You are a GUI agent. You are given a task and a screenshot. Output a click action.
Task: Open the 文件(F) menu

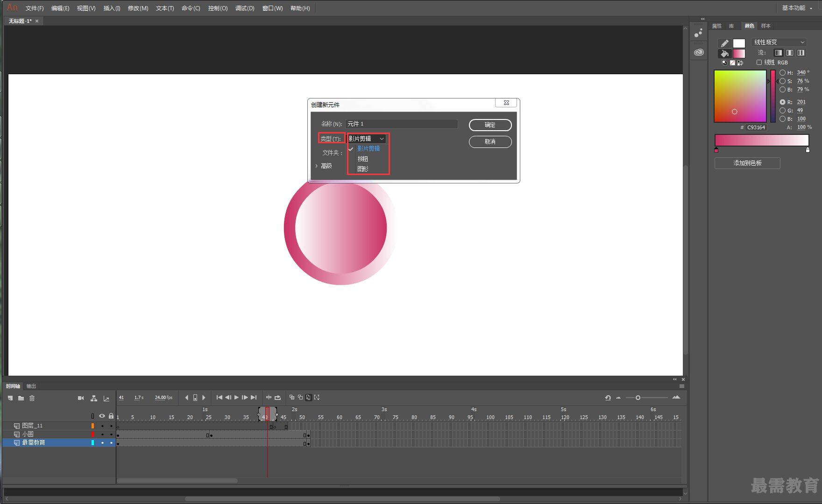35,8
